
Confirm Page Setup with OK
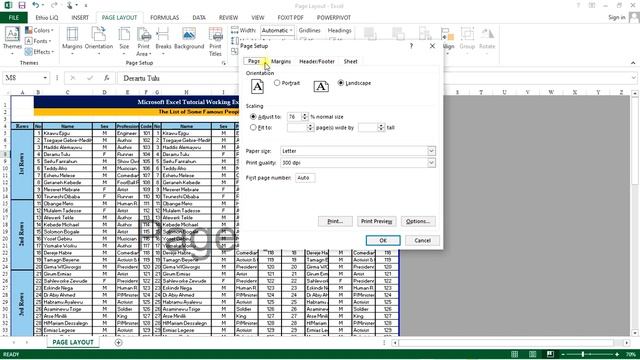coord(383,240)
